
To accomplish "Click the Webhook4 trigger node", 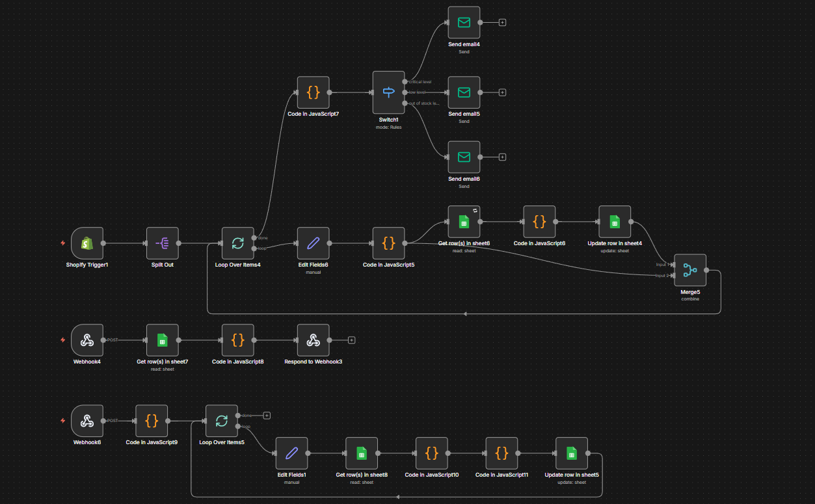I will coord(87,340).
